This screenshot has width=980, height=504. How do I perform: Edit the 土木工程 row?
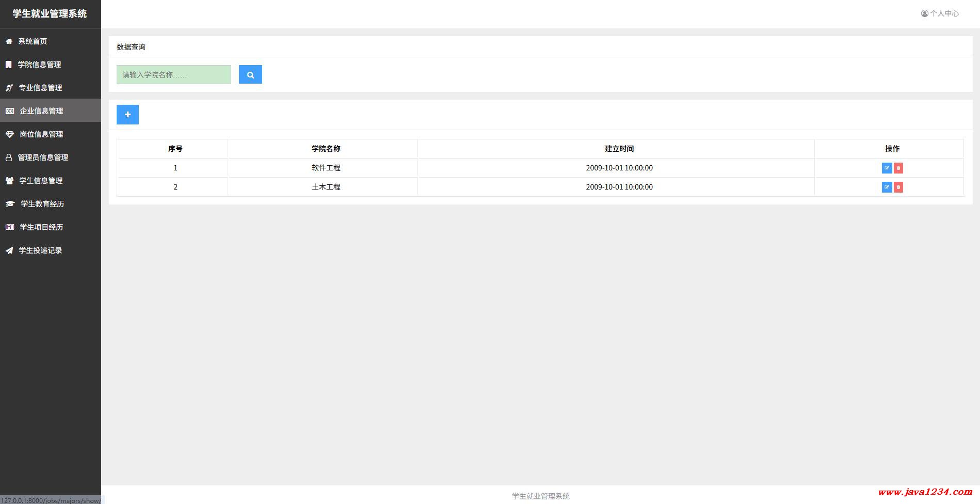[887, 187]
